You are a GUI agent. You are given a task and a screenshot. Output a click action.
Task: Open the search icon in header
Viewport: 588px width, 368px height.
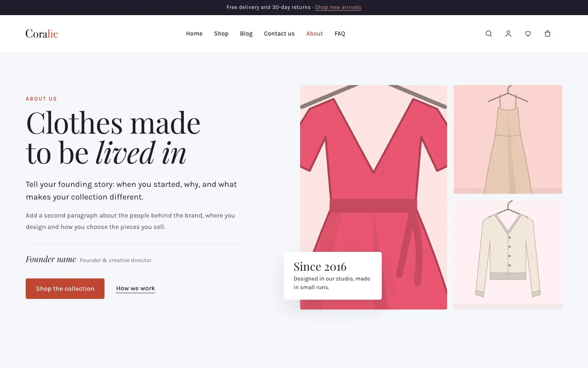(489, 34)
